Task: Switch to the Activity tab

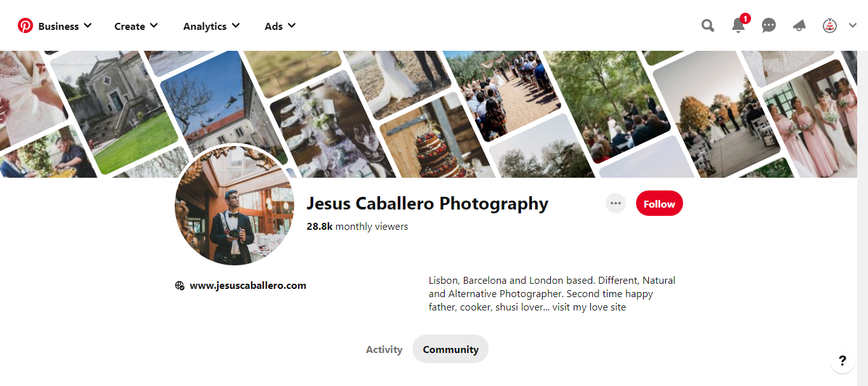Action: tap(384, 349)
